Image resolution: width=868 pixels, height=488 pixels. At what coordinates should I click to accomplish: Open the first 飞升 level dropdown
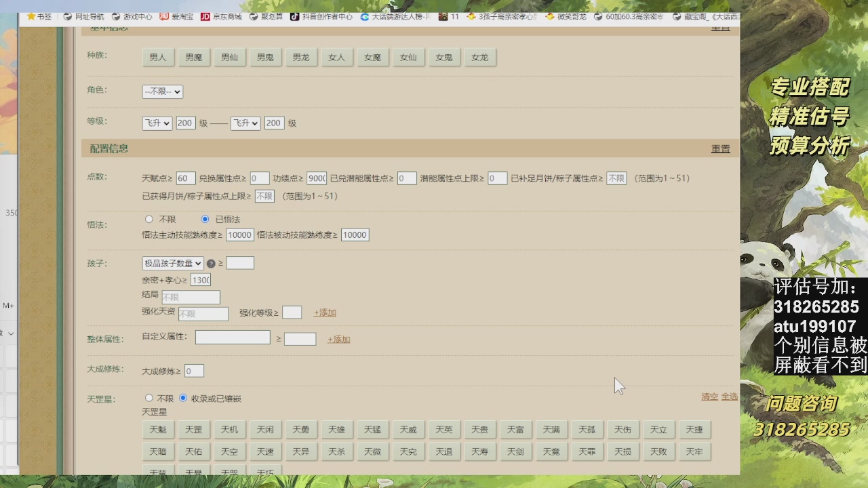pos(157,123)
